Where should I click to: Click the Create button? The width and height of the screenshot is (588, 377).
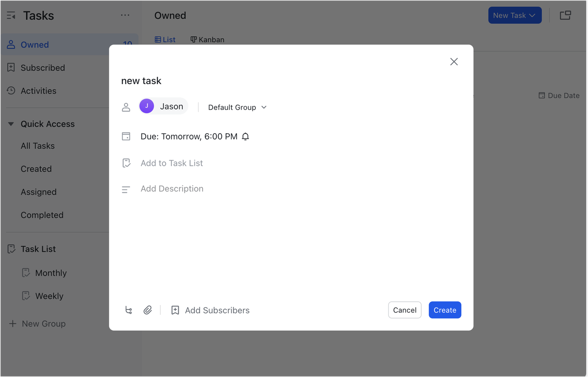pos(445,310)
